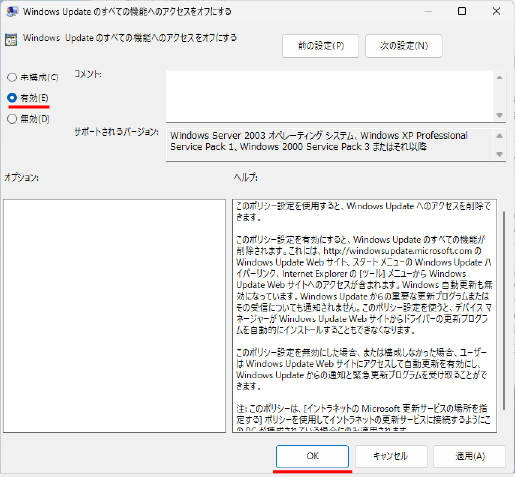Click supported versions scroll up arrow
The width and height of the screenshot is (515, 477).
499,136
